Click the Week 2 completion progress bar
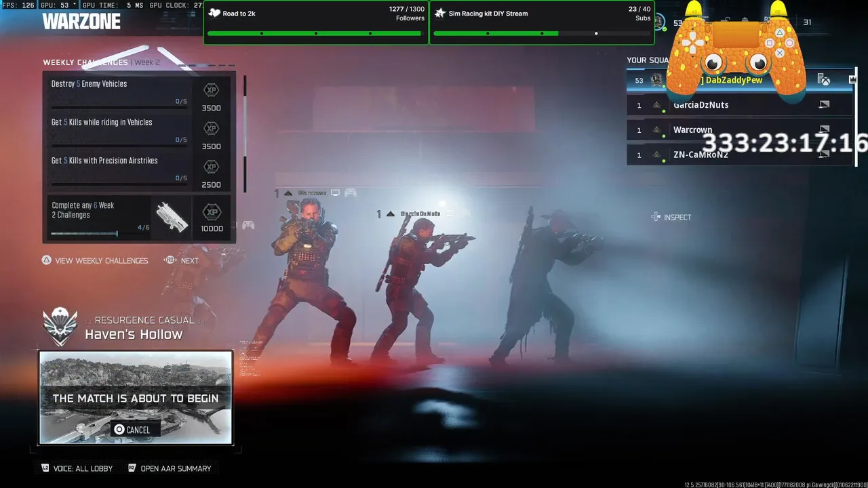 (x=100, y=234)
